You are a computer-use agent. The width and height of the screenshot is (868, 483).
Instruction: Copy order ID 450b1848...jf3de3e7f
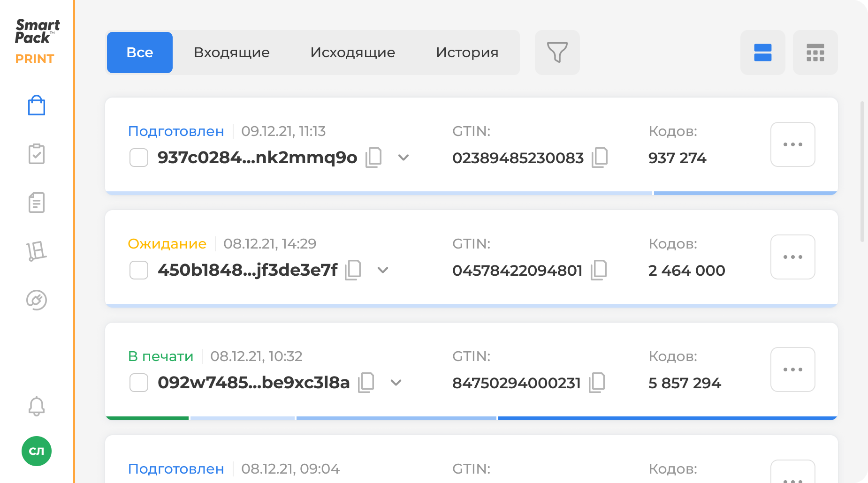coord(353,270)
